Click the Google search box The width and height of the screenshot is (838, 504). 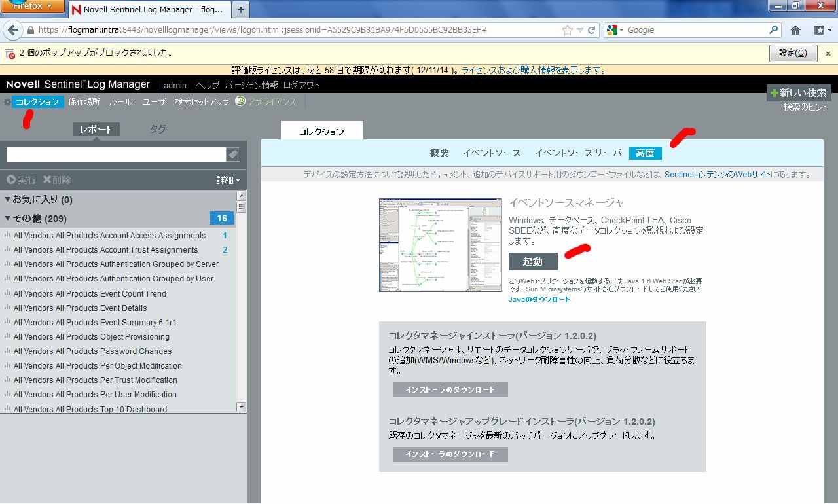[696, 30]
